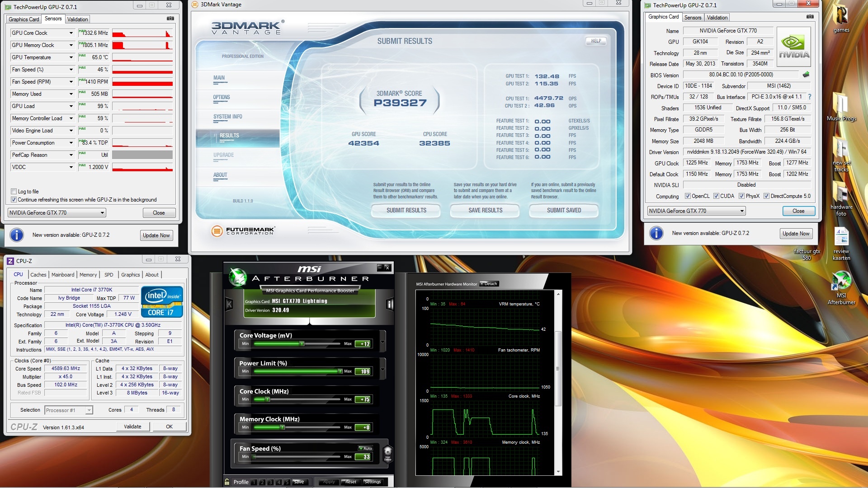Toggle the CUDA checkbox in GPU-Z
Image resolution: width=868 pixels, height=488 pixels.
click(716, 196)
